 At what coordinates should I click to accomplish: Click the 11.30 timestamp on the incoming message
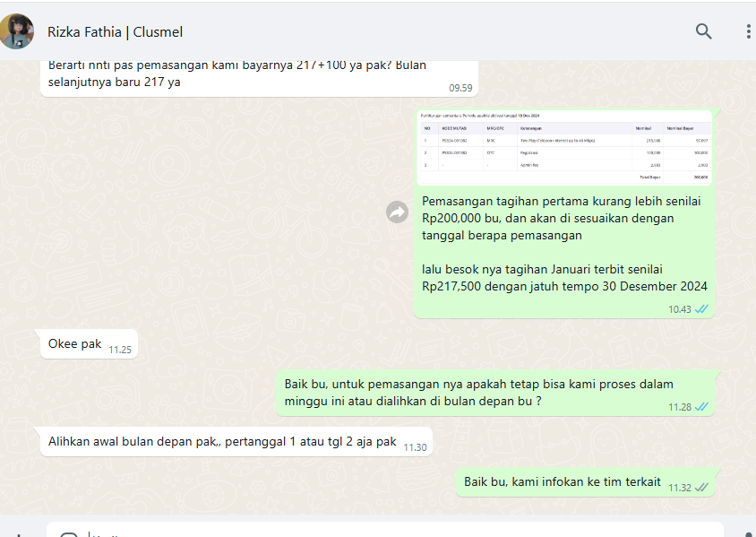click(x=415, y=447)
